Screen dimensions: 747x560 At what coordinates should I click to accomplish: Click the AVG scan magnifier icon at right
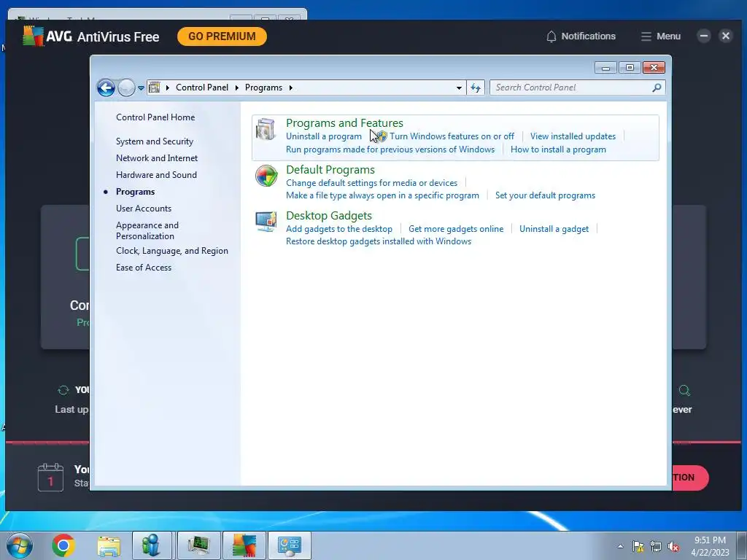[x=684, y=391]
